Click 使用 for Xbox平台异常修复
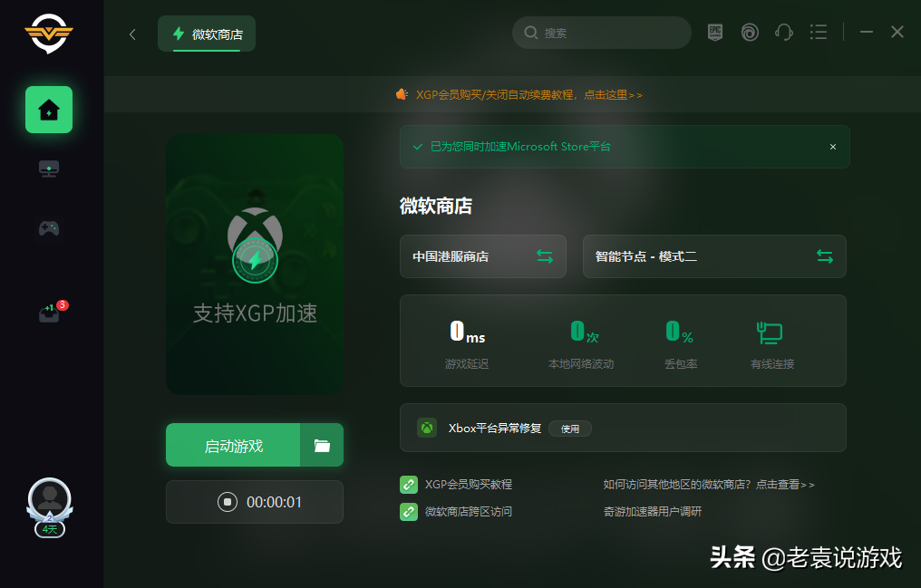This screenshot has width=921, height=588. tap(570, 429)
